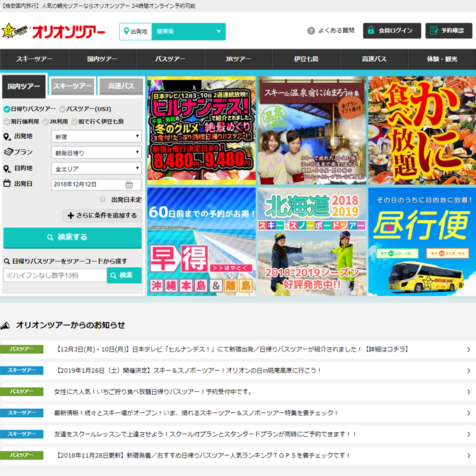Screen dimensions: 476x476
Task: Open the かに食べ放題 banner
Action: click(x=423, y=131)
